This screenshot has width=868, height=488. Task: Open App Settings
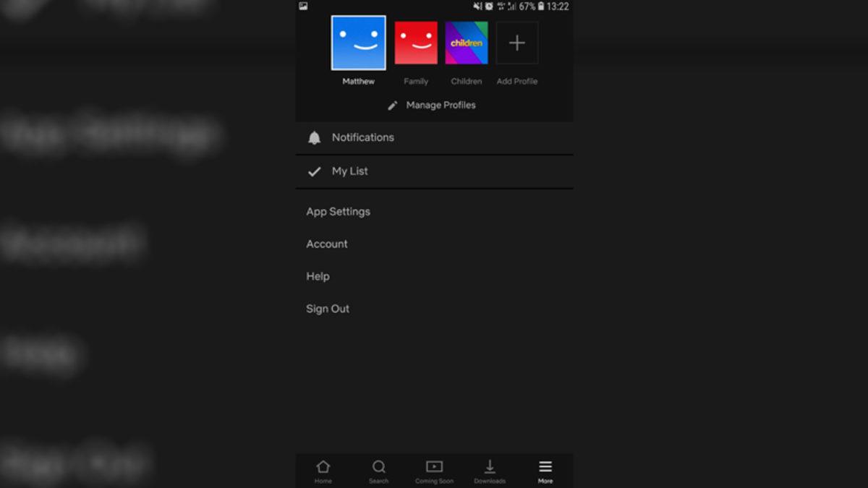pyautogui.click(x=338, y=211)
